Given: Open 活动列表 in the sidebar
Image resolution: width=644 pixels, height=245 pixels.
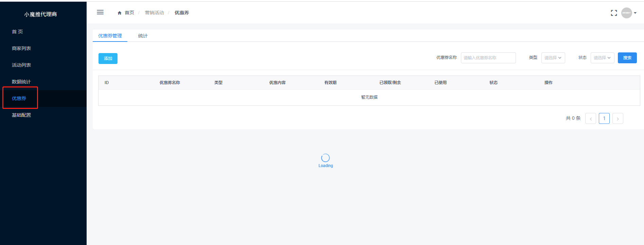Looking at the screenshot, I should pyautogui.click(x=21, y=65).
